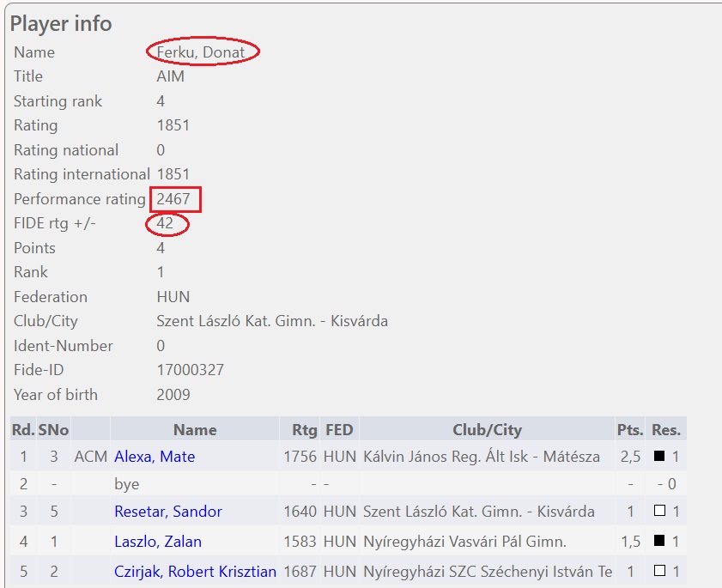
Task: Click the Rtg column header
Action: coord(299,429)
